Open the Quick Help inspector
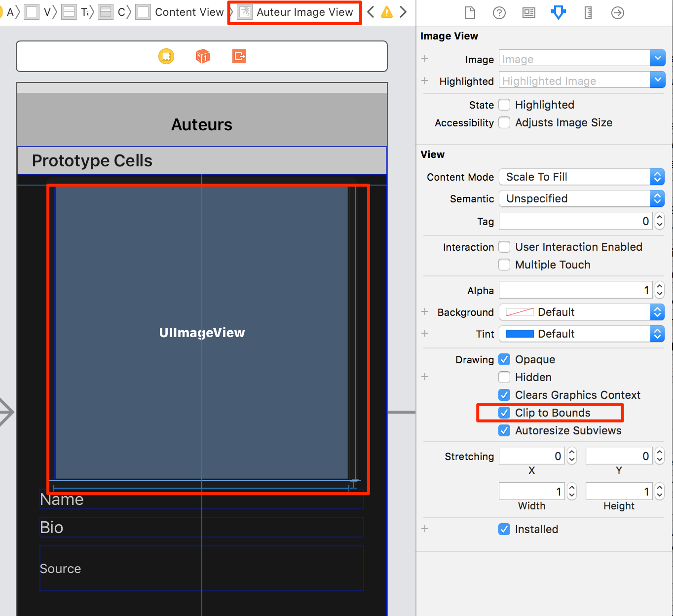 [x=499, y=13]
